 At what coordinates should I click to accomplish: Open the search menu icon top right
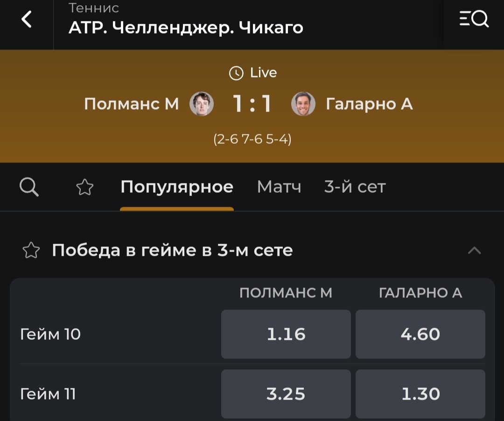coord(474,20)
